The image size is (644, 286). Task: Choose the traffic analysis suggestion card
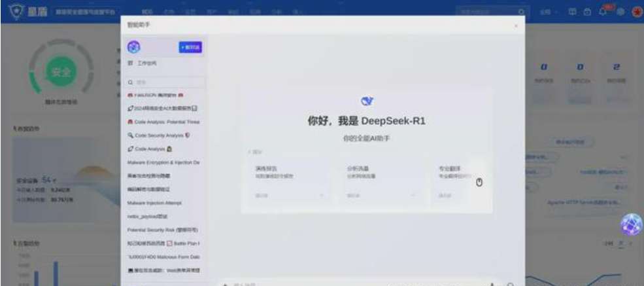(x=382, y=181)
